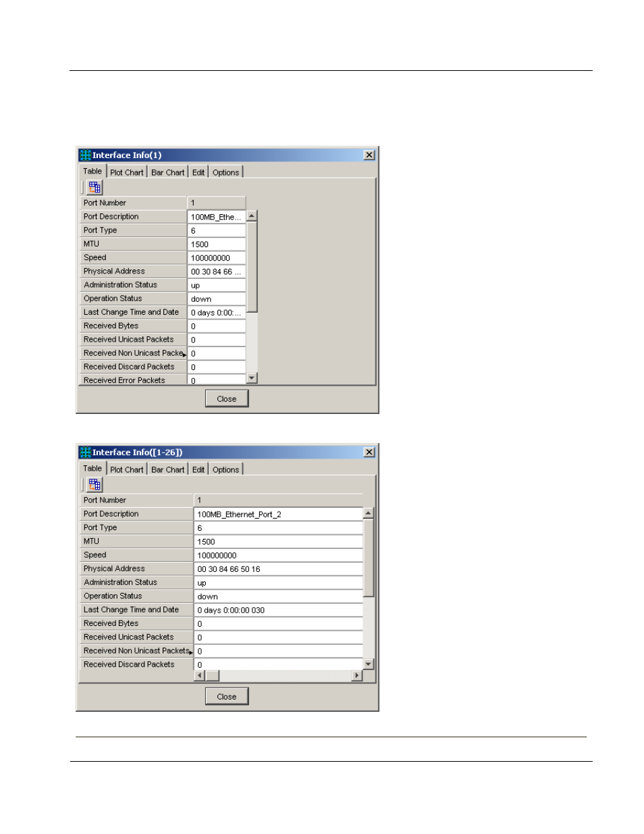This screenshot has height=834, width=644.
Task: Click the 100MB_Ethe... description cell
Action: tap(216, 217)
